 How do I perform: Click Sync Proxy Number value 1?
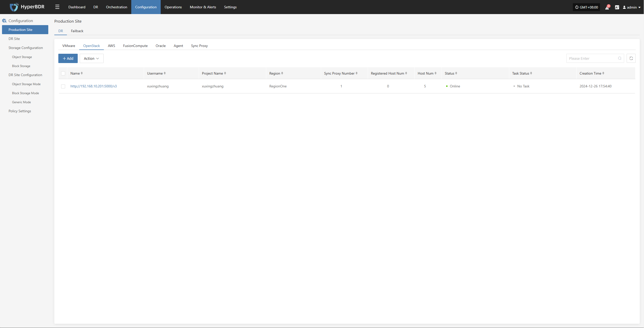[341, 86]
